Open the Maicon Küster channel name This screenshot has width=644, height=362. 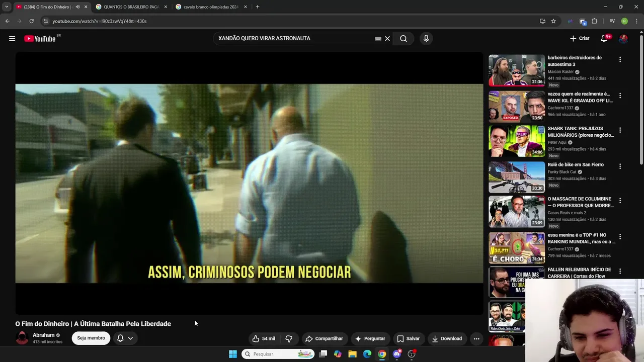[x=561, y=72]
